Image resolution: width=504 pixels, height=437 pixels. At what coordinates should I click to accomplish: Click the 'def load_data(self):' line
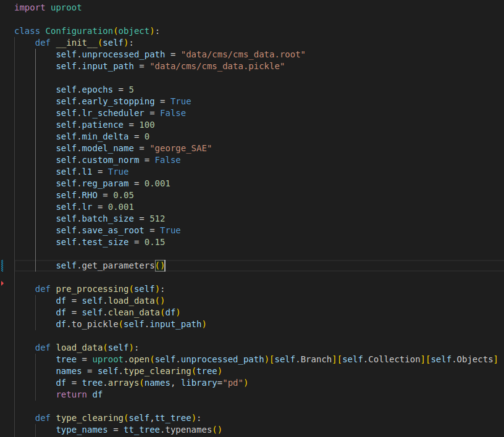click(87, 348)
